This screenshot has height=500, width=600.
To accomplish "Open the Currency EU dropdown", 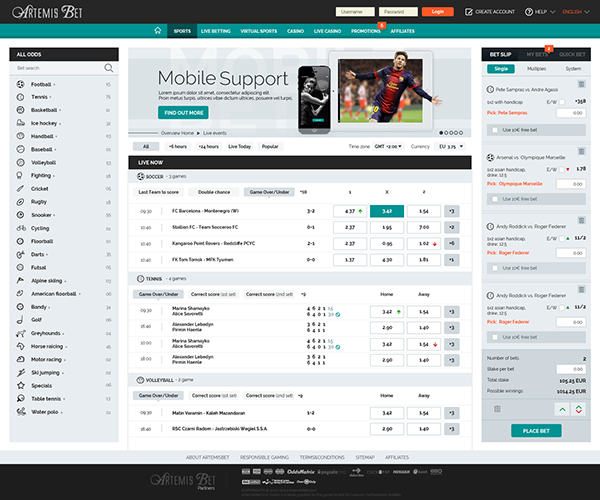I will coord(451,147).
